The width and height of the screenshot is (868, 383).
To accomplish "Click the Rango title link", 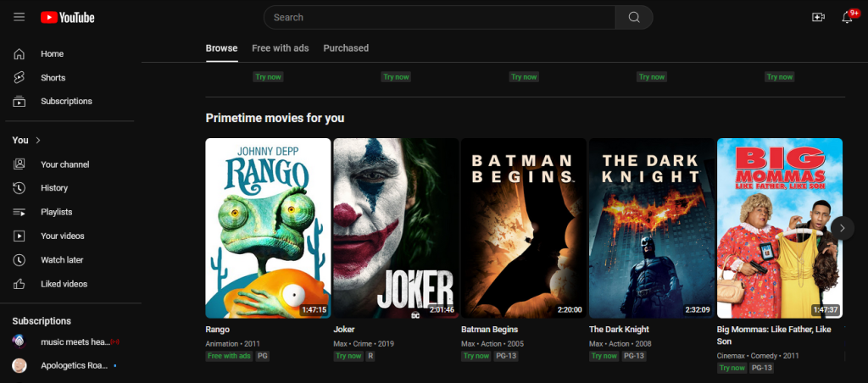I will coord(218,330).
